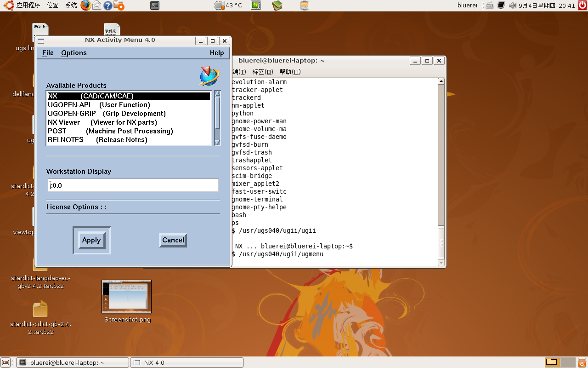Image resolution: width=588 pixels, height=368 pixels.
Task: Switch to bluerei@bluerei-laptop taskbar window
Action: click(x=73, y=362)
